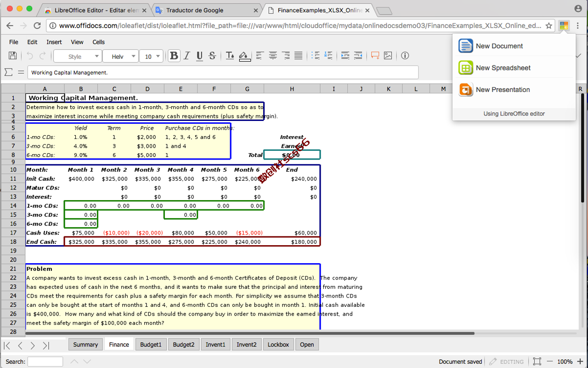Image resolution: width=588 pixels, height=368 pixels.
Task: Switch to the Summary sheet tab
Action: tap(85, 345)
